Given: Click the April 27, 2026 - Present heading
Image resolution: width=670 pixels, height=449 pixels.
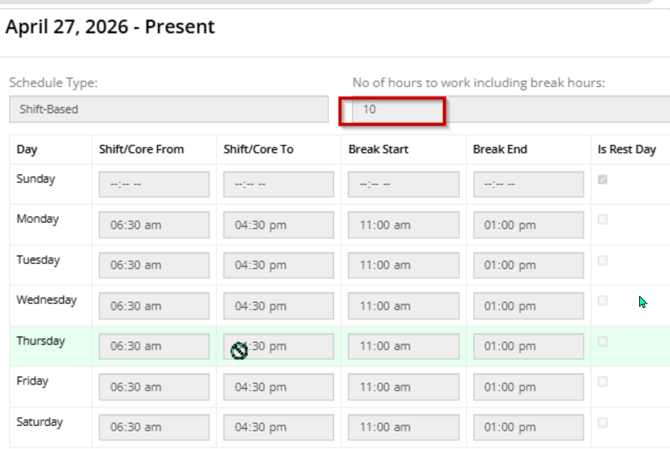Looking at the screenshot, I should coord(110,26).
